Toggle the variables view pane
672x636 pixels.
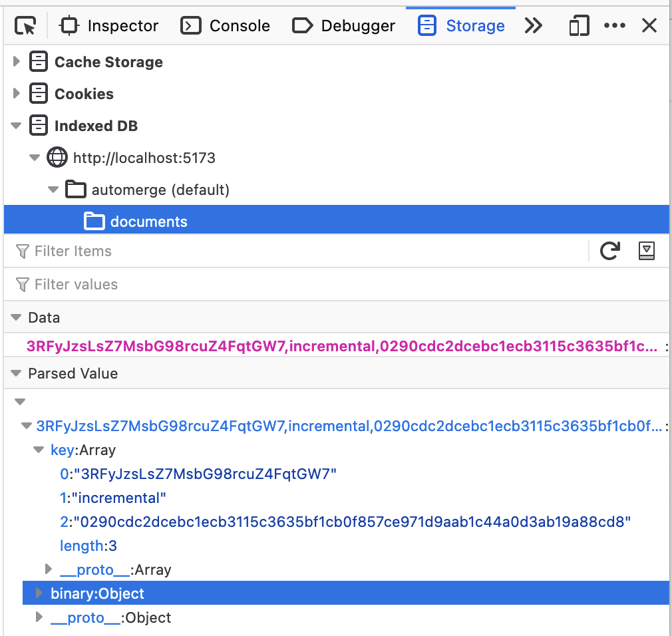(x=646, y=251)
